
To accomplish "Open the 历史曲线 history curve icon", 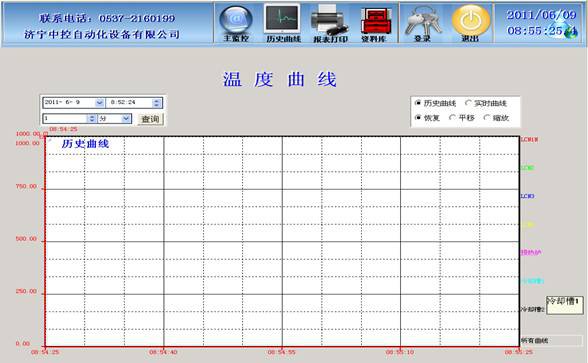I will 283,23.
